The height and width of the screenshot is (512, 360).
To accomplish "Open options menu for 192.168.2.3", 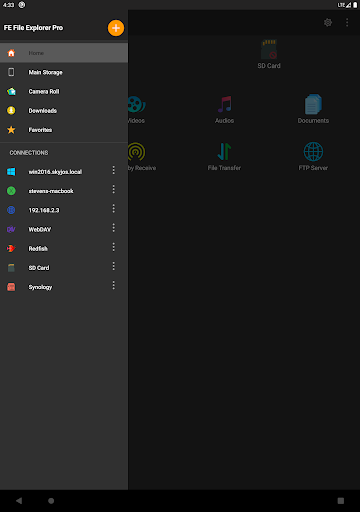I will click(114, 209).
